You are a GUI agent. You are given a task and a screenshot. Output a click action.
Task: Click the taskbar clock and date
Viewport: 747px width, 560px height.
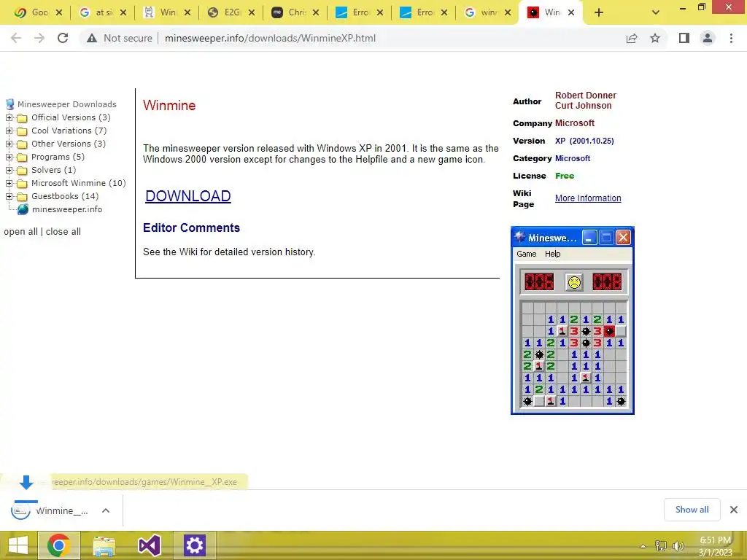(715, 546)
